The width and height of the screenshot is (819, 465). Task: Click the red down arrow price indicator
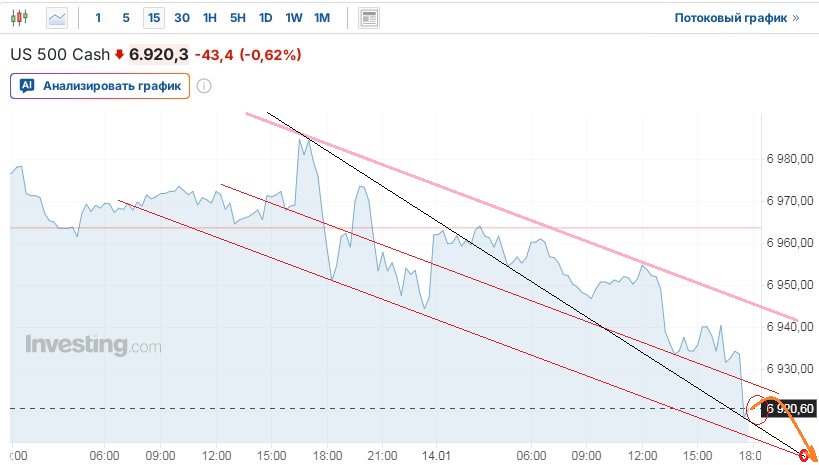[x=119, y=54]
